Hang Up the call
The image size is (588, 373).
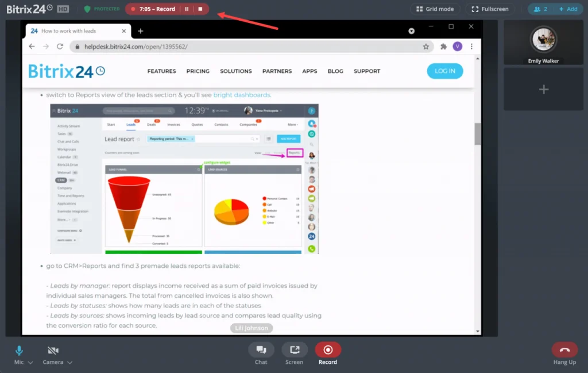click(564, 353)
